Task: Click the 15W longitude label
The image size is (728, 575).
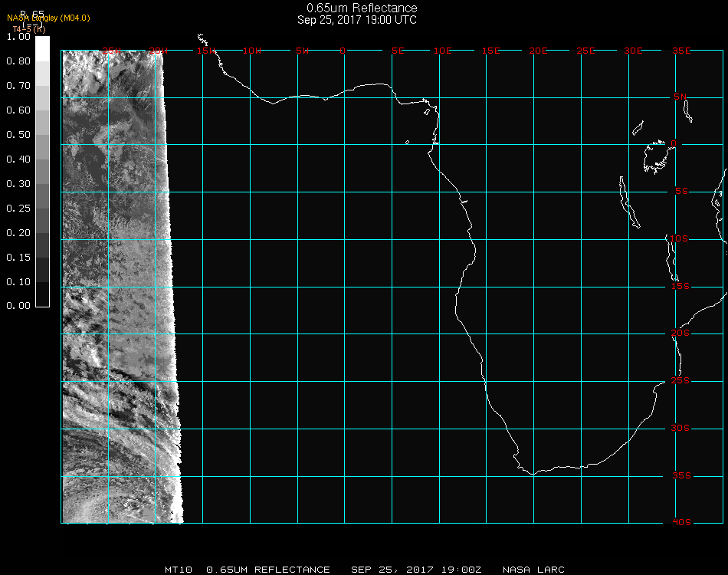Action: (205, 51)
